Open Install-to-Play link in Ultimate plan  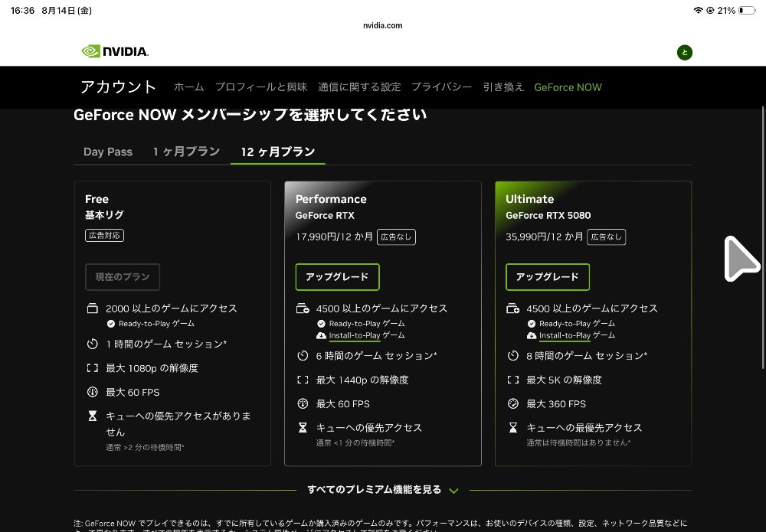(x=565, y=335)
